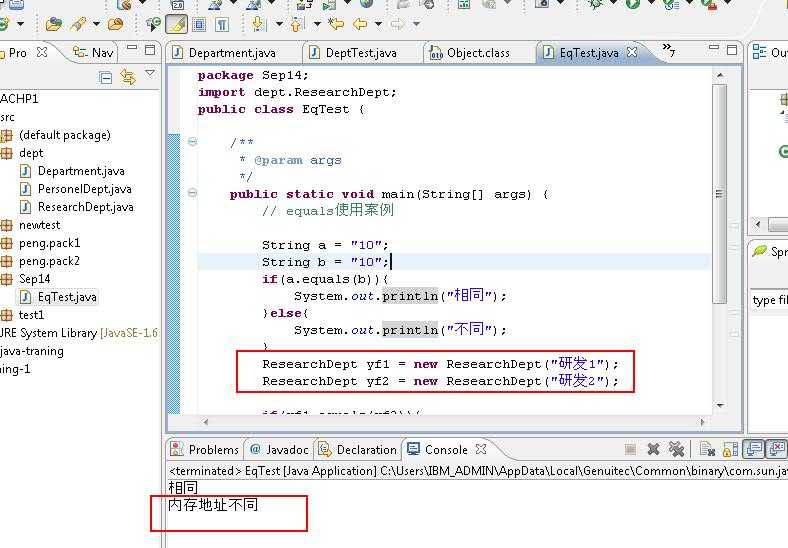Screen dimensions: 788x548
Task: Select the test1 package
Action: pyautogui.click(x=31, y=315)
